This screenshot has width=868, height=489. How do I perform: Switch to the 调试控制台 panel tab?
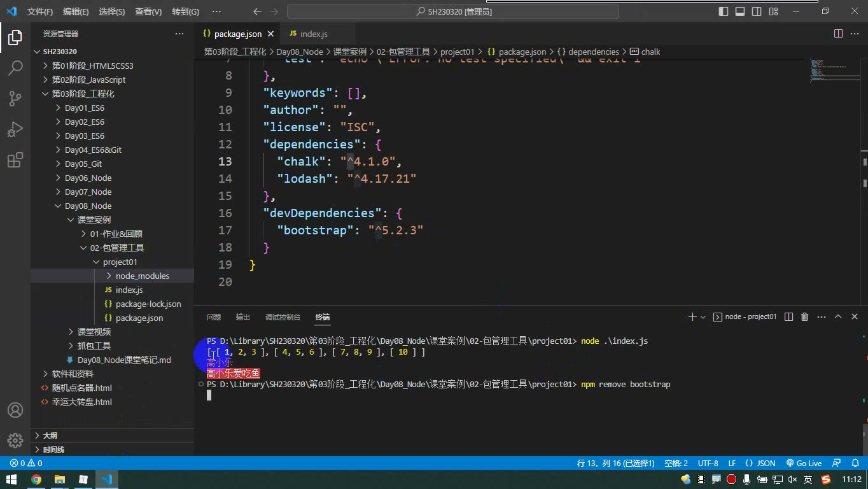283,316
